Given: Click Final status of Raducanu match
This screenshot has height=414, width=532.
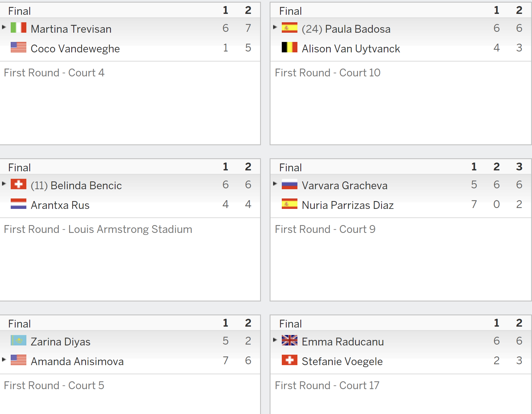Looking at the screenshot, I should coord(290,324).
